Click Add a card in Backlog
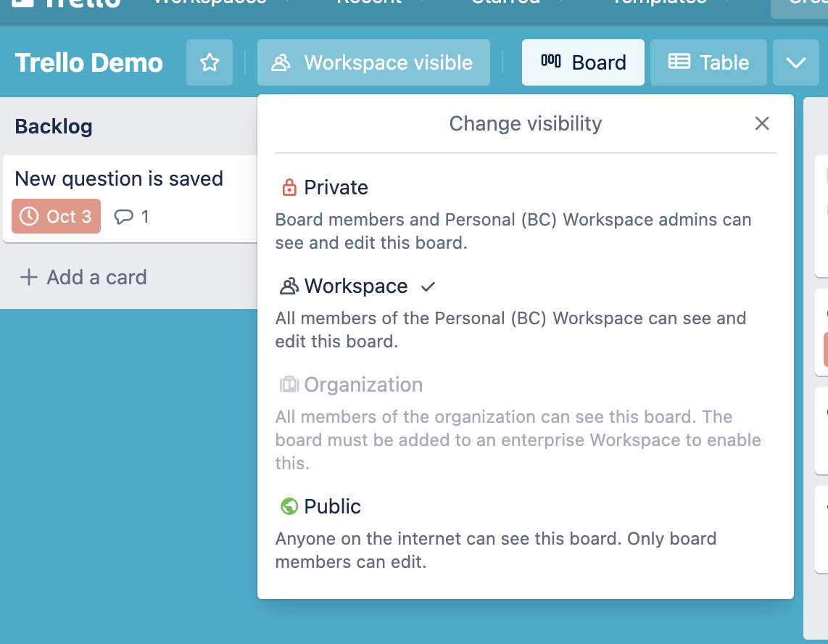 [x=82, y=277]
